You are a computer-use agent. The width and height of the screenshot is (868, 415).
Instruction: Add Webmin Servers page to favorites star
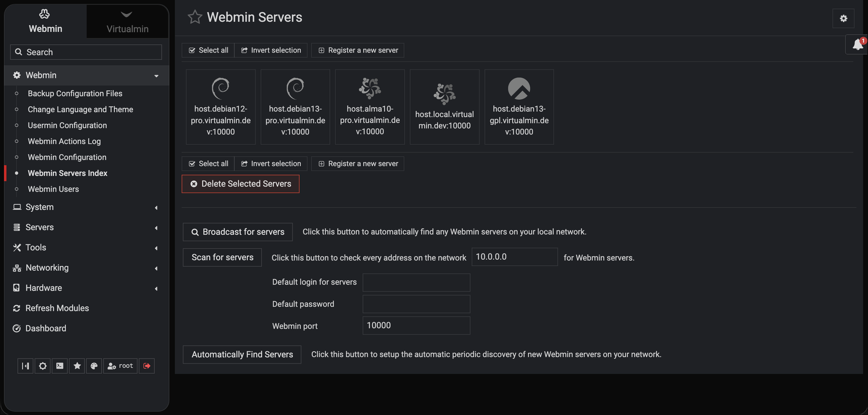point(195,17)
